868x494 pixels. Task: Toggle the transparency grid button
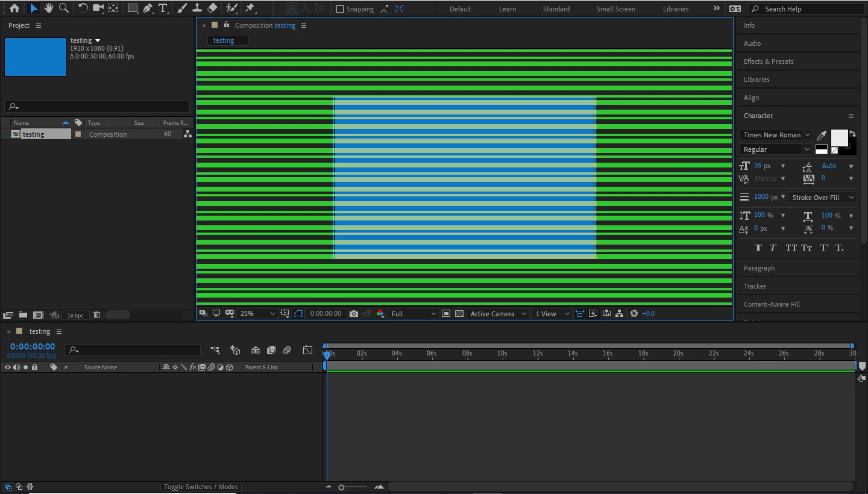pyautogui.click(x=459, y=313)
